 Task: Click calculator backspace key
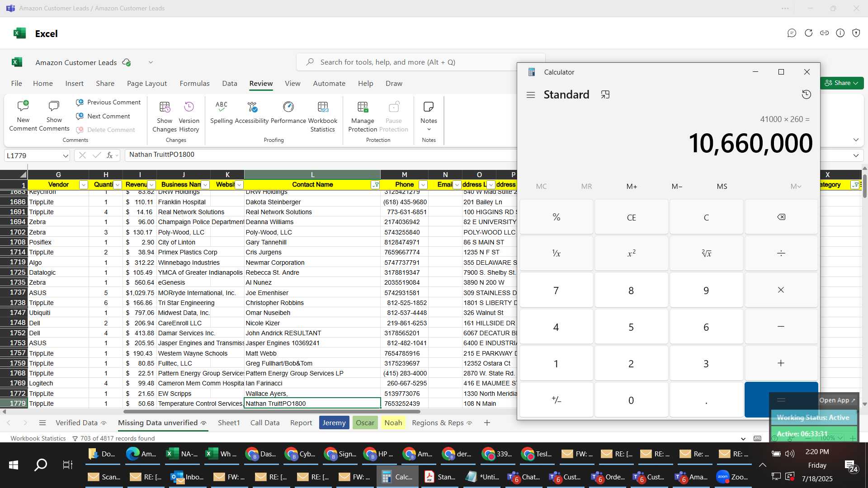(781, 217)
